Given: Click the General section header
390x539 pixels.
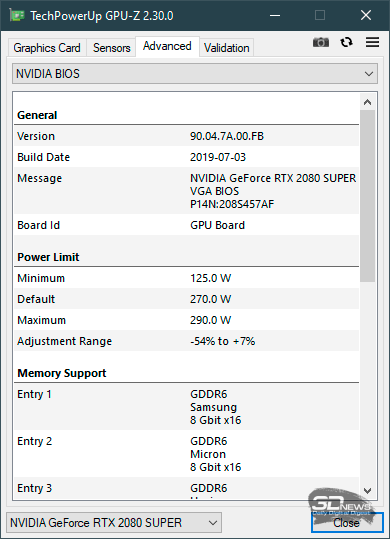Looking at the screenshot, I should pos(37,115).
